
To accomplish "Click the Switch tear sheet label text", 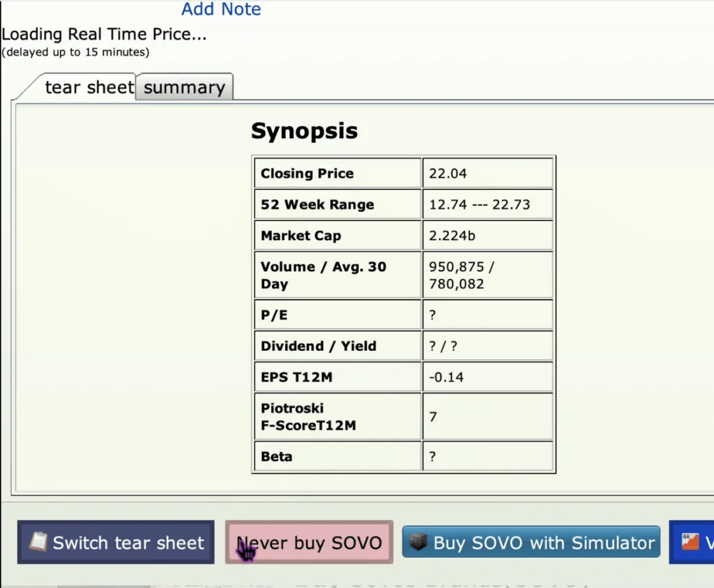I will pos(128,543).
